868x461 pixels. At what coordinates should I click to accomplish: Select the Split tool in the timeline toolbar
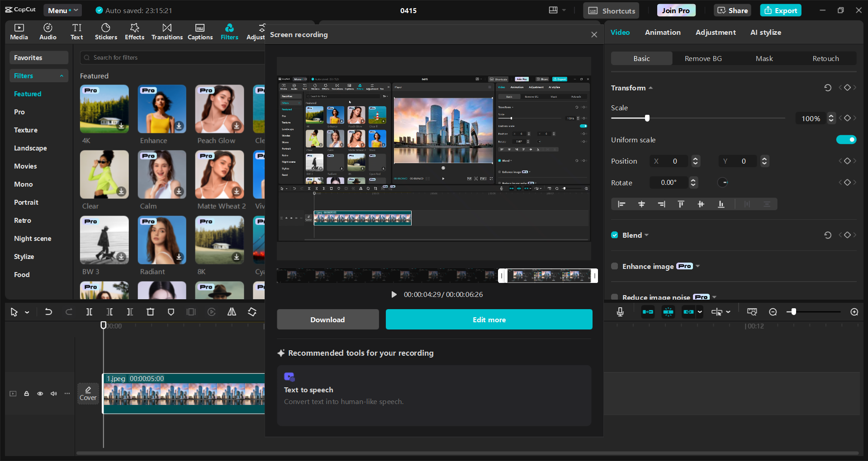(x=89, y=312)
